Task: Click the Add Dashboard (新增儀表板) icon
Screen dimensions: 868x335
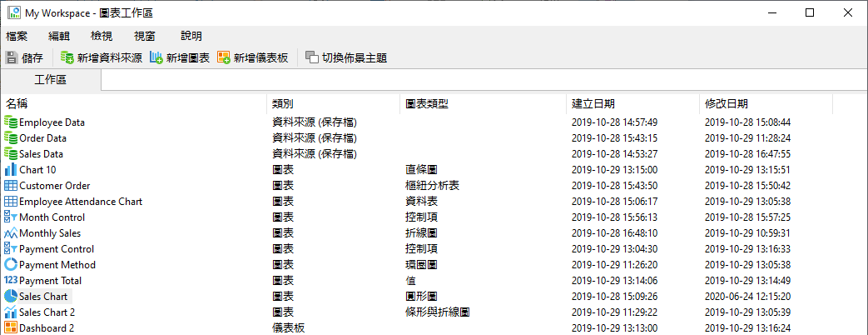Action: coord(224,57)
